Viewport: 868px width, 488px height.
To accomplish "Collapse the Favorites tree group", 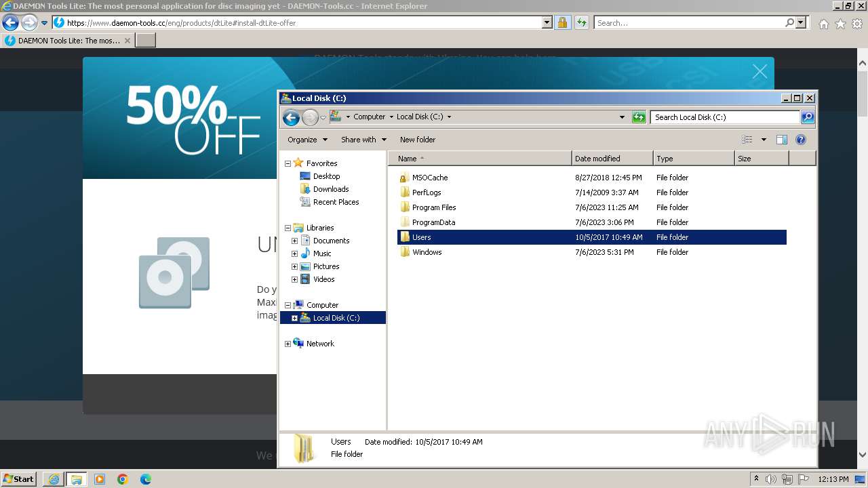I will 288,163.
